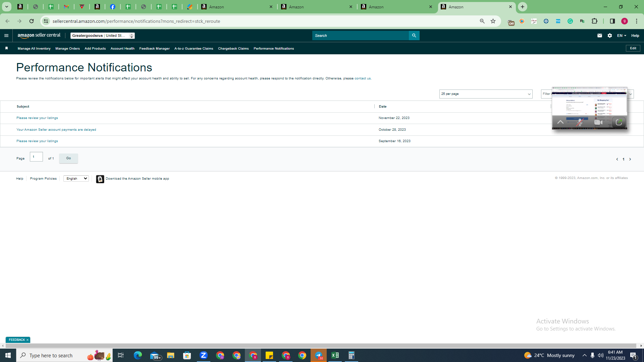Open the English language select in the footer
This screenshot has height=362, width=644.
(x=76, y=179)
